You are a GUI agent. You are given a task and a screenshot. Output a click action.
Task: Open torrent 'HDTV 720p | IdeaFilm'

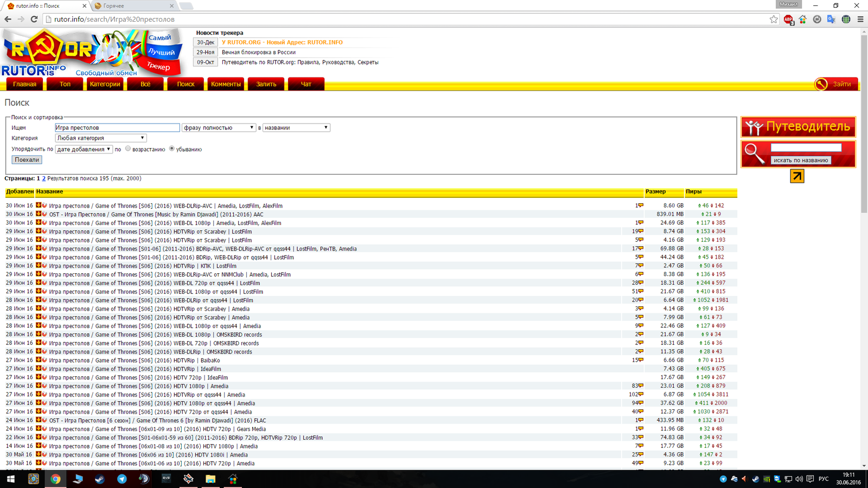coord(138,378)
